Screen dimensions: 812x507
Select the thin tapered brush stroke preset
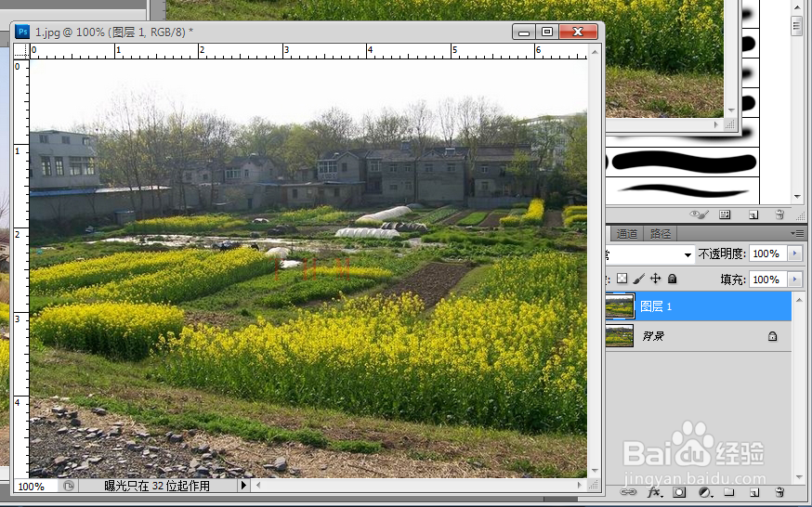683,191
